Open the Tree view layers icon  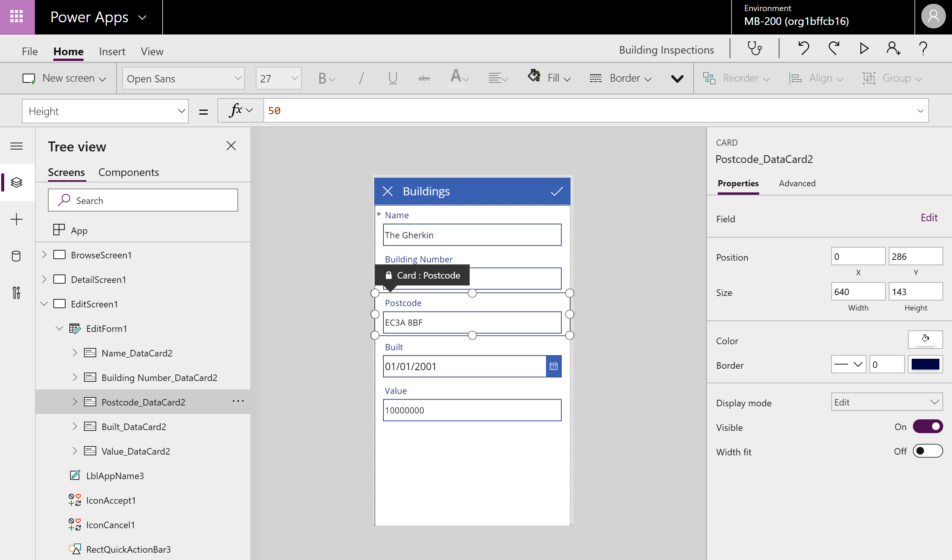tap(16, 182)
